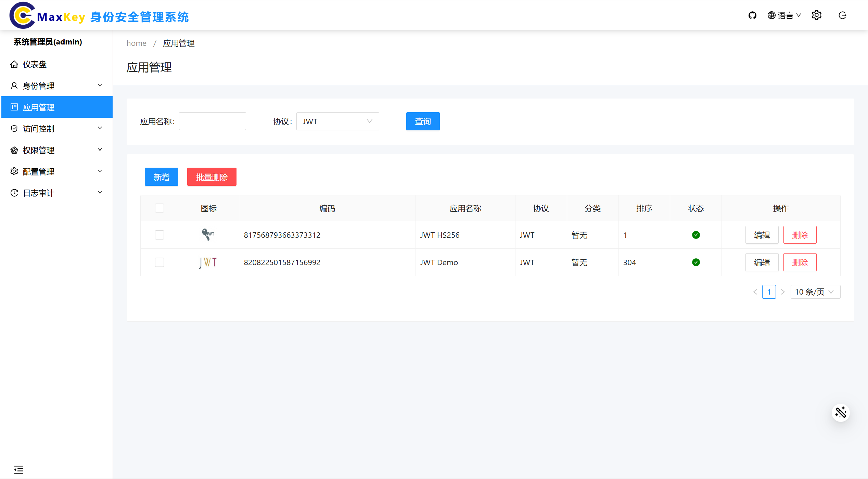Open the 10 条/页 page size dropdown

(x=815, y=292)
